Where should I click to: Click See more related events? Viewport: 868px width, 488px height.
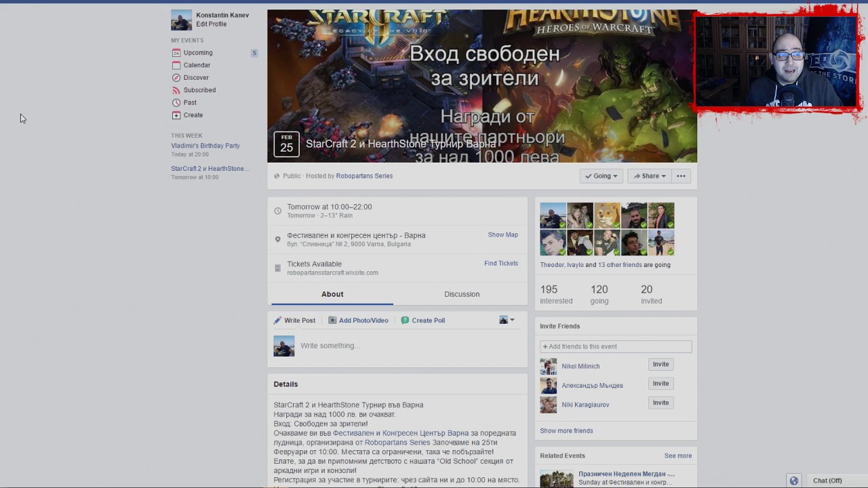click(x=678, y=456)
